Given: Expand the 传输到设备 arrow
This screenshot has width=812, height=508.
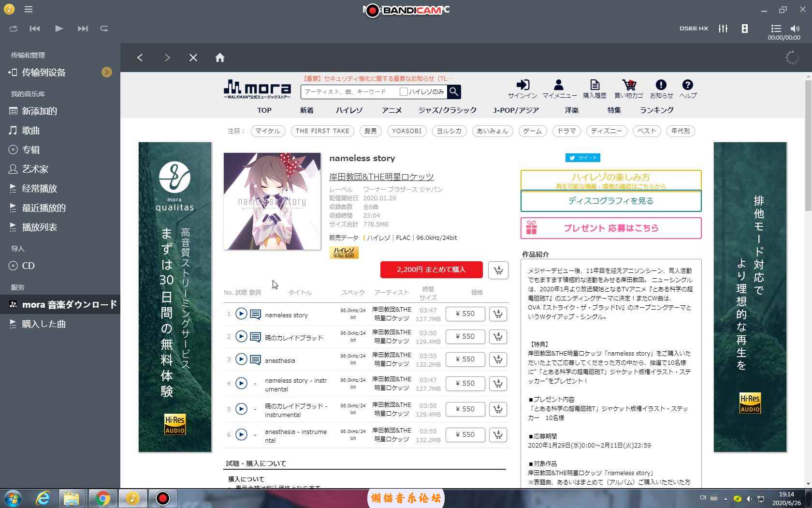Looking at the screenshot, I should tap(107, 72).
